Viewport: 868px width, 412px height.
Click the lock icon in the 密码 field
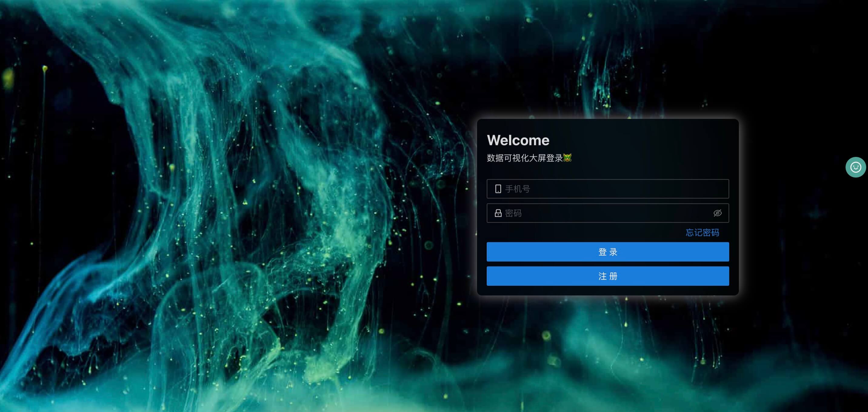498,213
